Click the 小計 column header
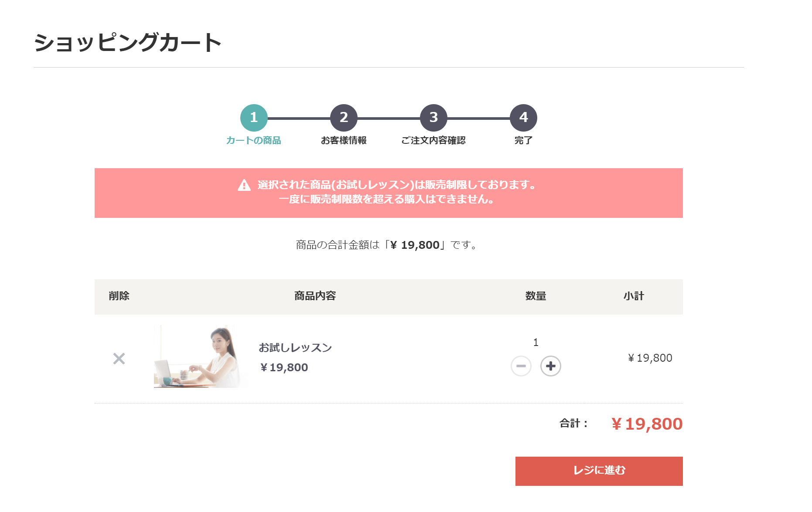 click(634, 296)
